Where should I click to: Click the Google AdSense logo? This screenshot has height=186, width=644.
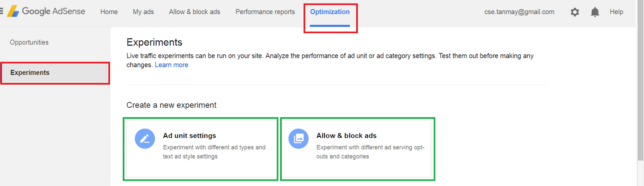46,11
